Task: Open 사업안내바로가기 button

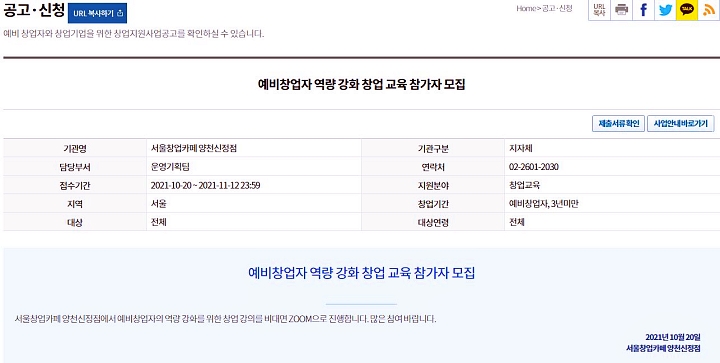Action: (x=681, y=123)
